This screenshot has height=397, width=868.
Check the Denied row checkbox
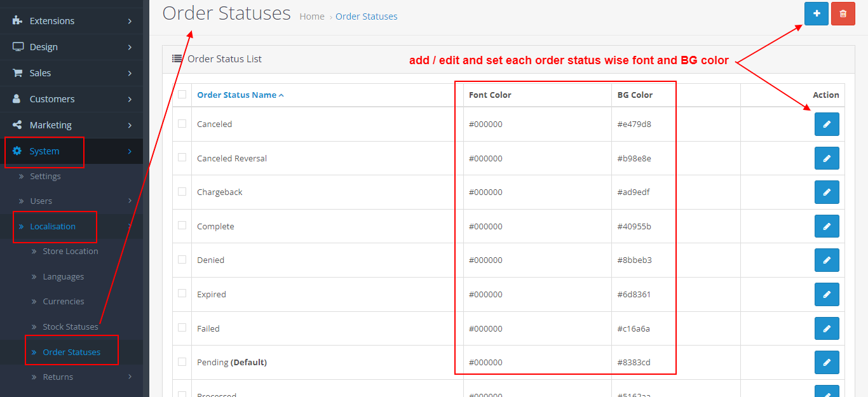(182, 260)
